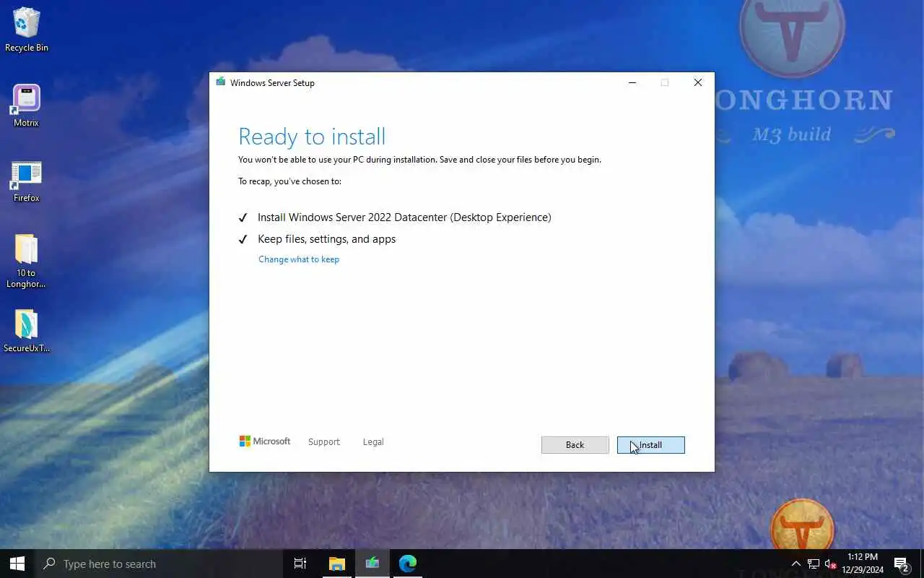Open the taskbar clock showing 1:12 PM
924x578 pixels.
click(x=863, y=564)
